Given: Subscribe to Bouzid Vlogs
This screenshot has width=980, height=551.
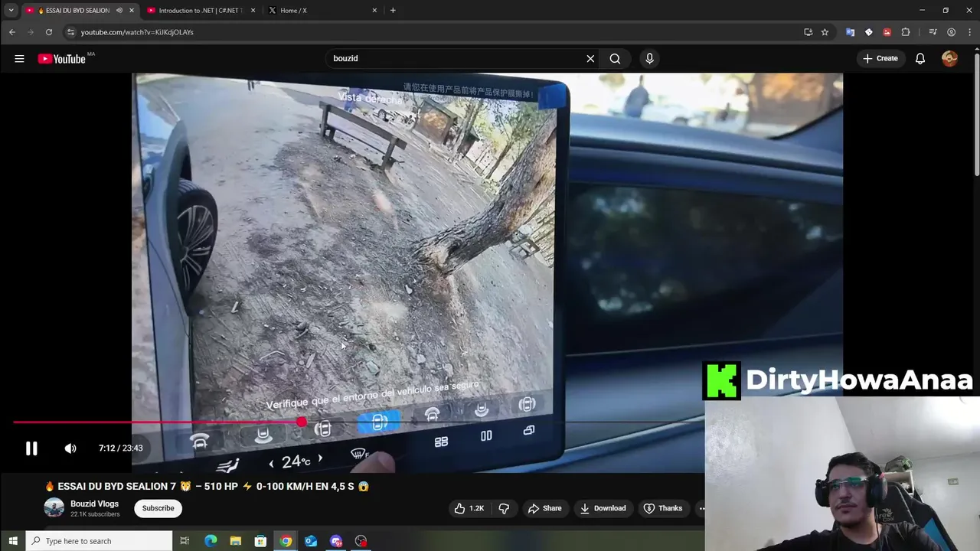Looking at the screenshot, I should [x=158, y=508].
